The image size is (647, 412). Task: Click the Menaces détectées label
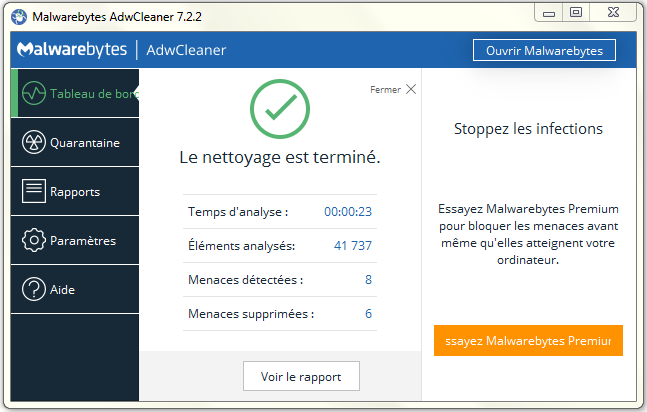[x=246, y=279]
